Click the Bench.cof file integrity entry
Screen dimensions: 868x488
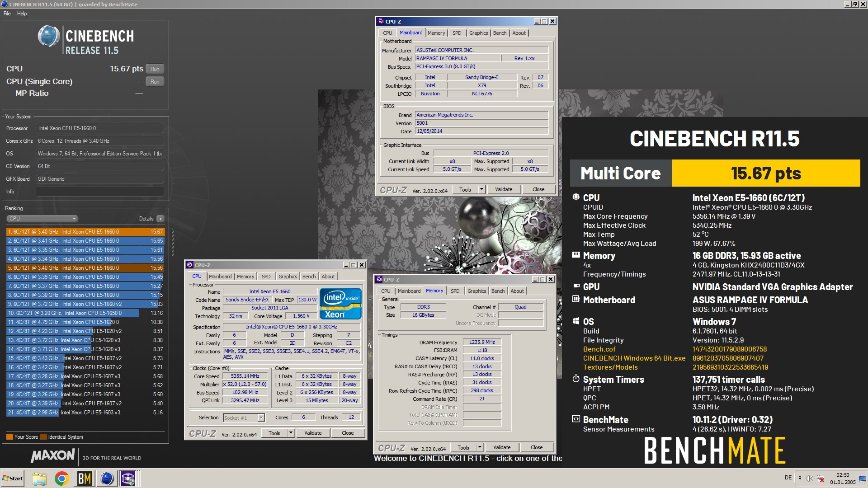(x=599, y=349)
